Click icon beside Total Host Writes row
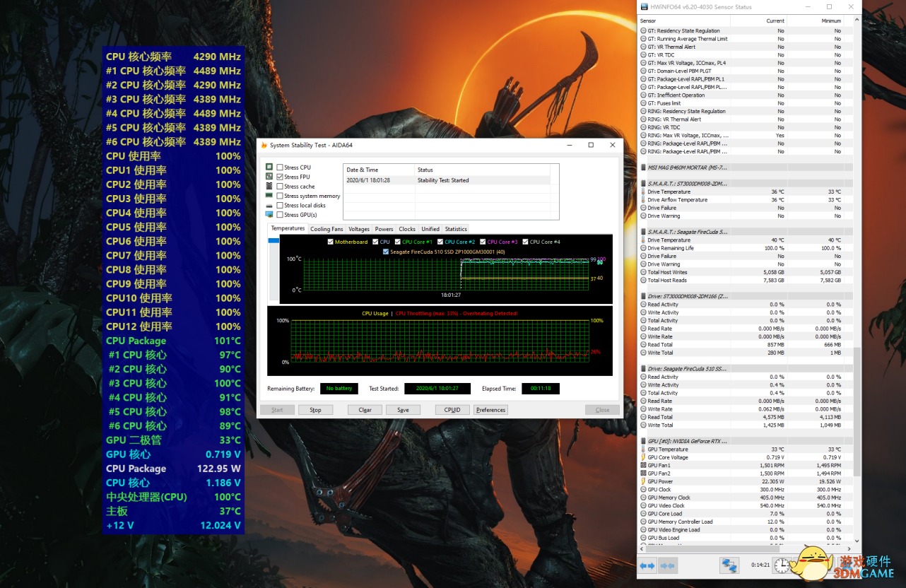This screenshot has height=588, width=906. [x=643, y=272]
